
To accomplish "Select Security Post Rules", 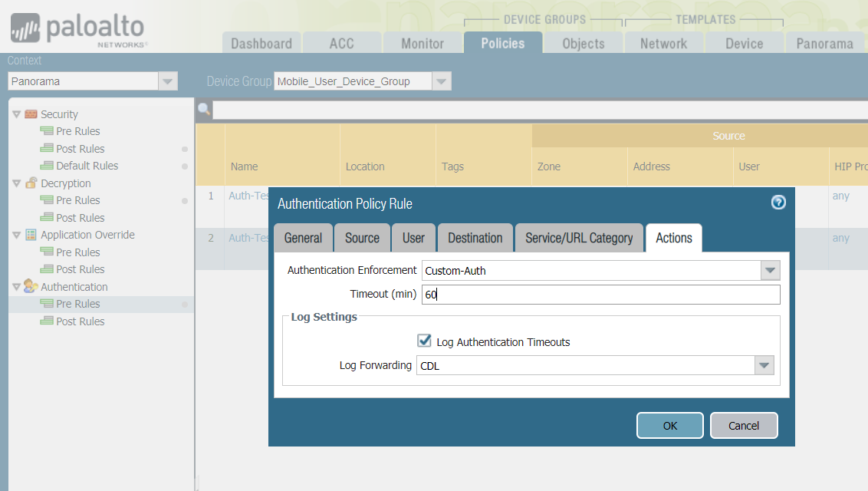I will 81,148.
